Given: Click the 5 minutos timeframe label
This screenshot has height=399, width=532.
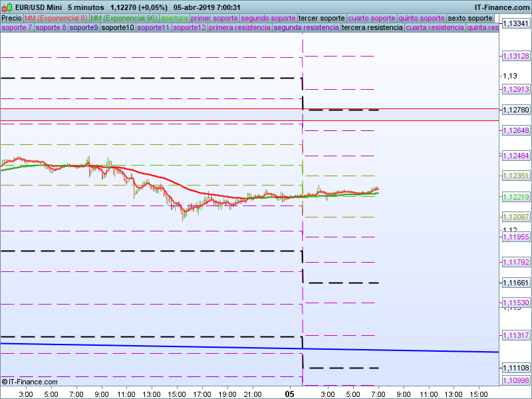Looking at the screenshot, I should coord(86,7).
